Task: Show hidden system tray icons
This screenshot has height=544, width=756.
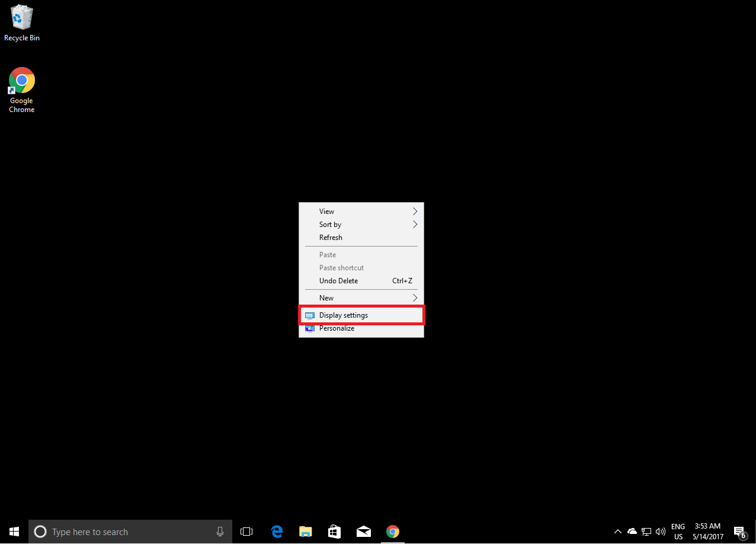Action: (618, 532)
